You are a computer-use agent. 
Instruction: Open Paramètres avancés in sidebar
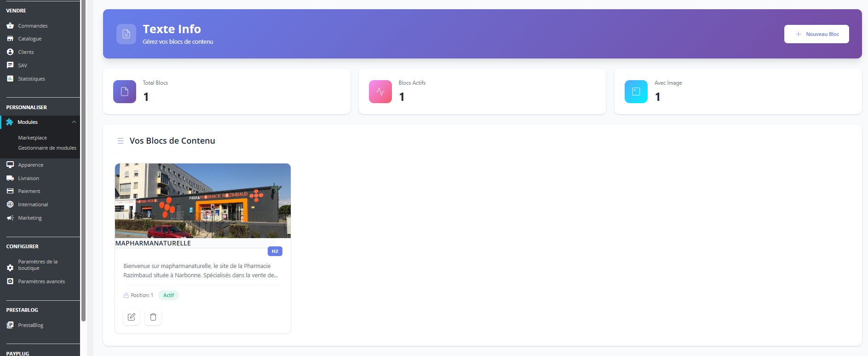point(41,281)
